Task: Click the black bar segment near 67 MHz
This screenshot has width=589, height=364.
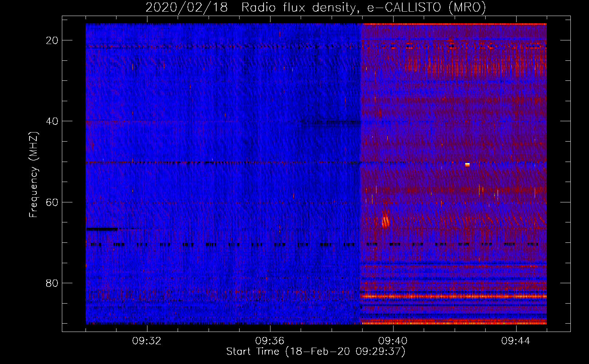Action: 102,229
